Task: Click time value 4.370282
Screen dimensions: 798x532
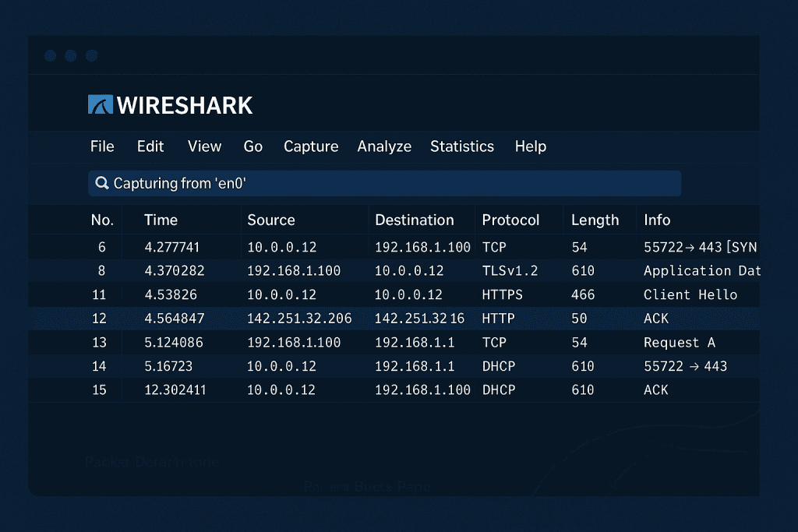Action: 175,270
